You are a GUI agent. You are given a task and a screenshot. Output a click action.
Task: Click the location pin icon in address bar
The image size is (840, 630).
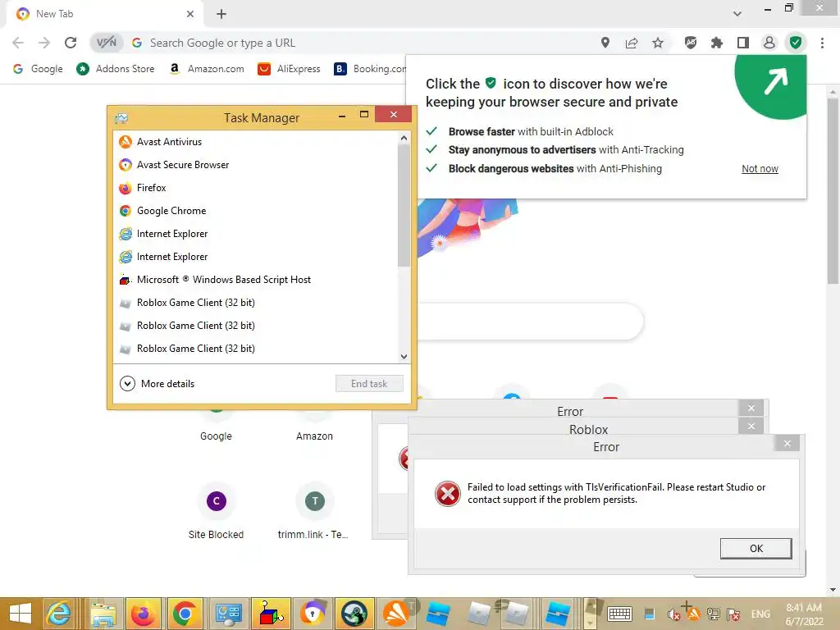(605, 43)
